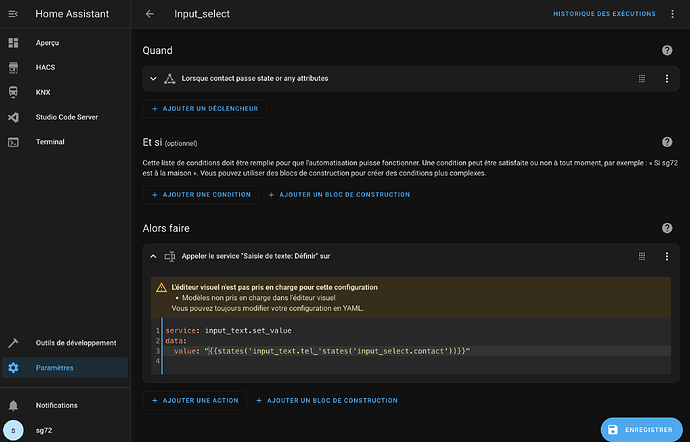The image size is (690, 442).
Task: Open Aperçu dashboard from the sidebar
Action: [x=65, y=43]
